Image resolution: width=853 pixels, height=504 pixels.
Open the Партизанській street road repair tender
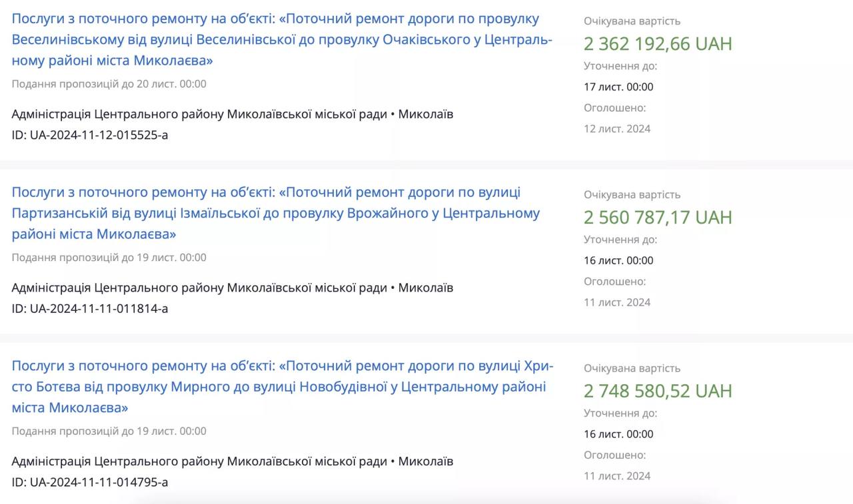tap(275, 213)
